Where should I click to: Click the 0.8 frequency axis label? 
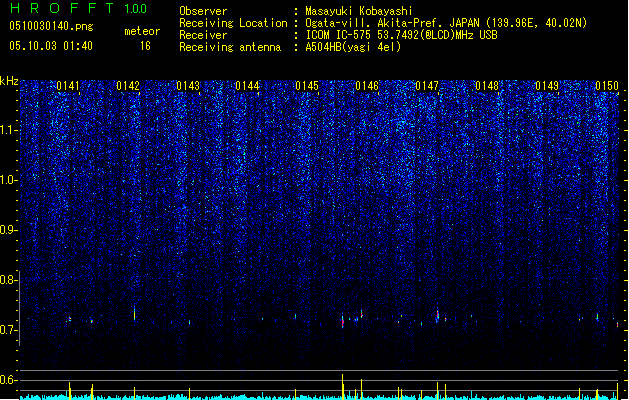coord(9,280)
